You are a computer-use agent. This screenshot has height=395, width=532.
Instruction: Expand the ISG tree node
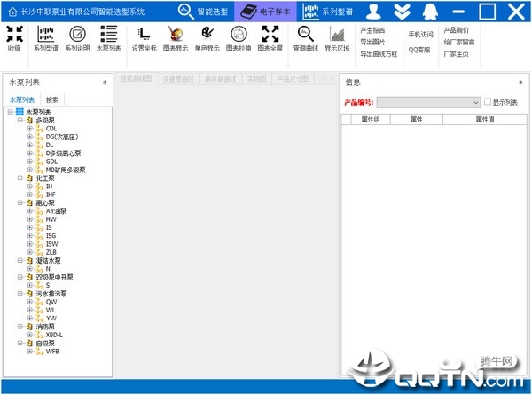coord(30,236)
